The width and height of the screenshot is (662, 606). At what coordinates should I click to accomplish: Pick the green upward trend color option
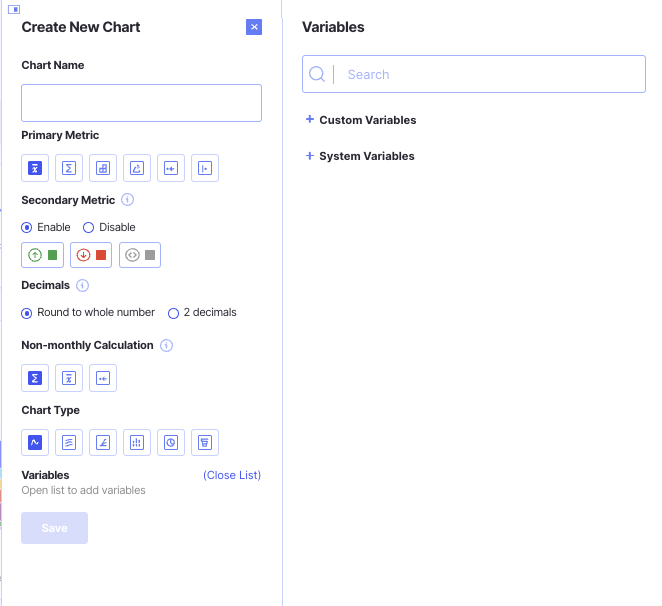coord(43,255)
